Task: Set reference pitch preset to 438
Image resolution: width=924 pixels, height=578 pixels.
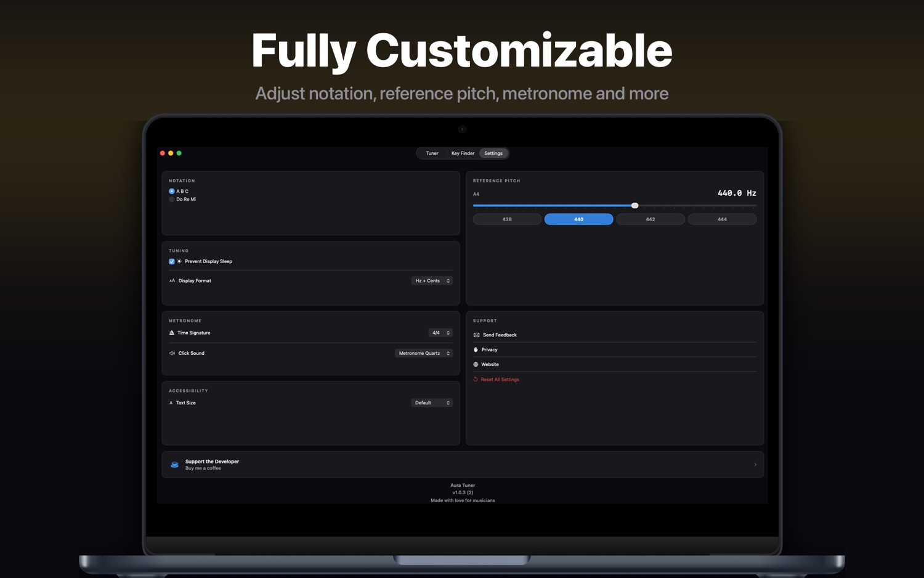Action: click(x=507, y=219)
